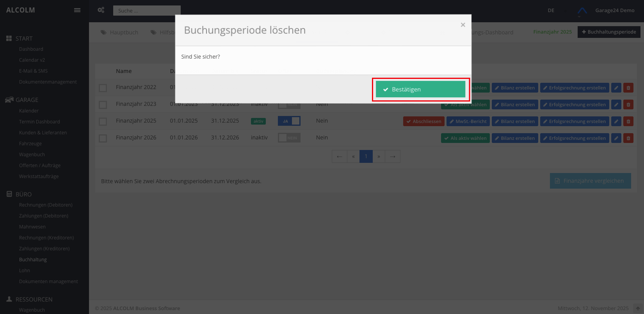This screenshot has width=644, height=314.
Task: Toggle the sidebar hamburger menu
Action: (x=77, y=10)
